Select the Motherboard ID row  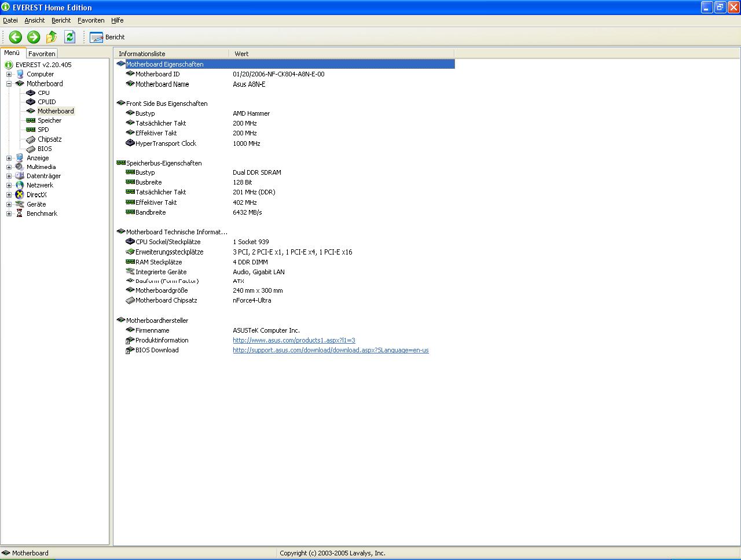pos(285,74)
